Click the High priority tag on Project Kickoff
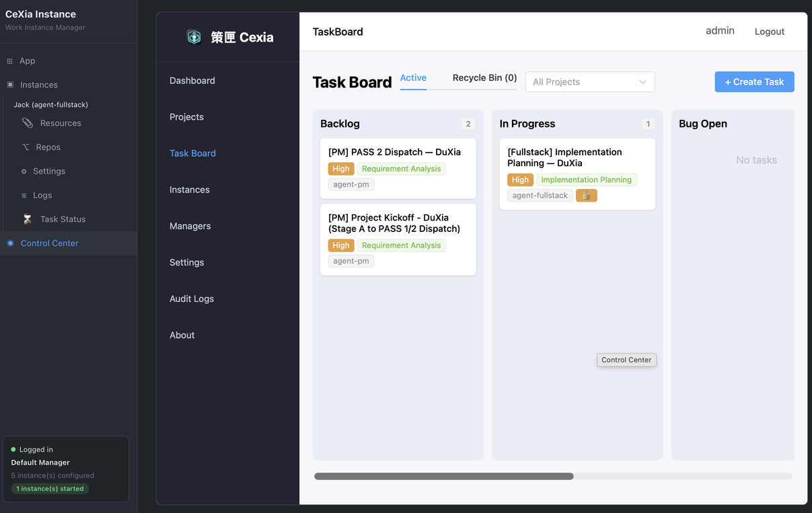This screenshot has width=812, height=513. click(x=341, y=245)
